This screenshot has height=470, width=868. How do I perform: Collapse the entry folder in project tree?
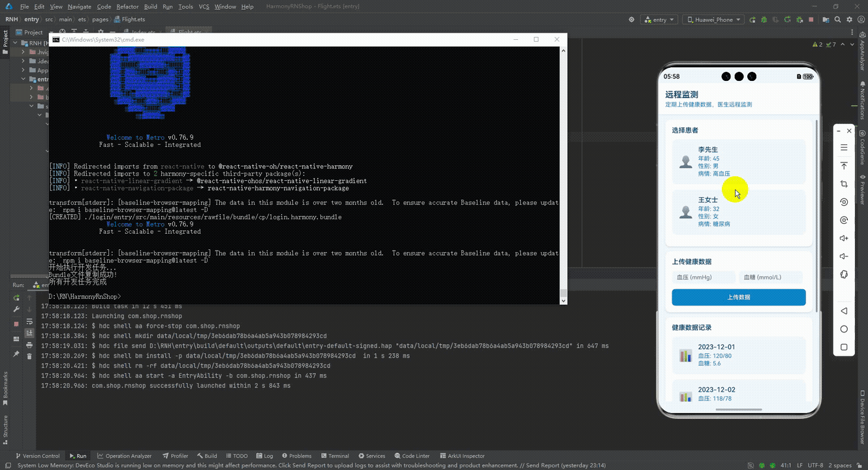(x=23, y=80)
